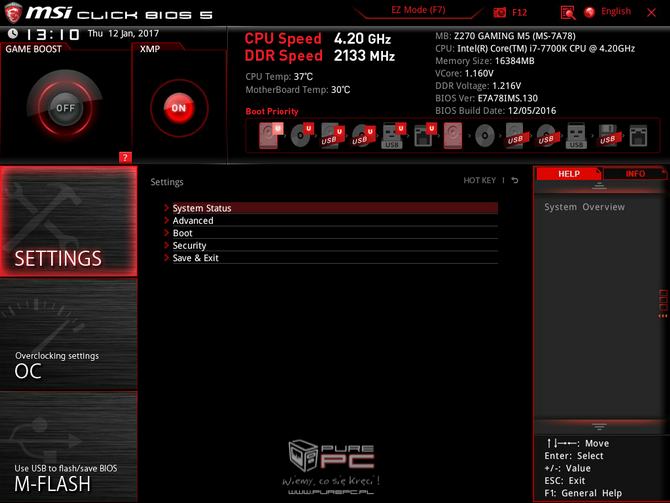Screen dimensions: 670x503
Task: Click the MotherBoard Temp 30°C reading
Action: click(297, 90)
